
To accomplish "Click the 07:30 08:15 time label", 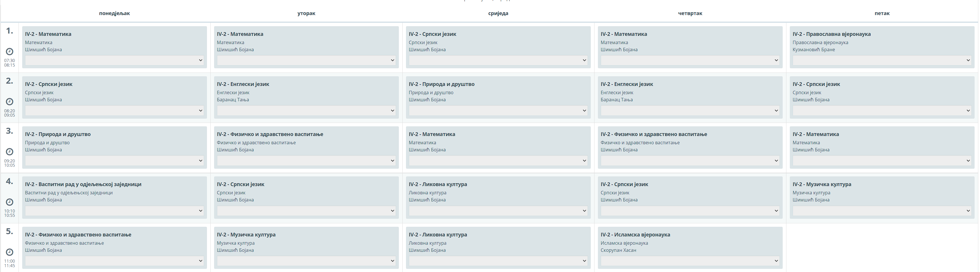I will tap(9, 63).
